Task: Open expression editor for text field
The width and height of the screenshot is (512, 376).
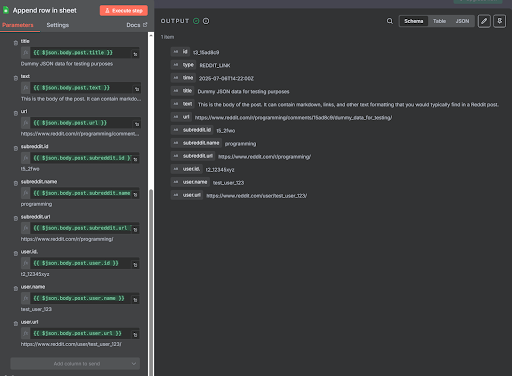Action: click(137, 89)
